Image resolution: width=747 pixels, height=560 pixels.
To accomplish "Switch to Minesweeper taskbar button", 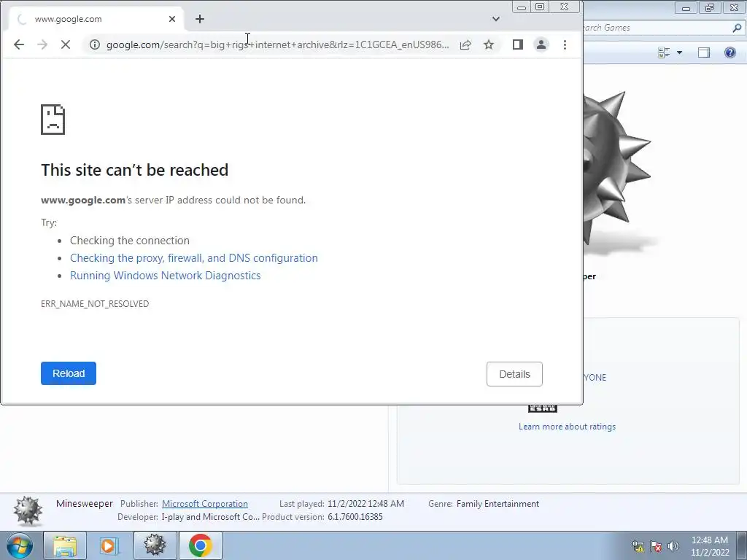I will [x=155, y=545].
